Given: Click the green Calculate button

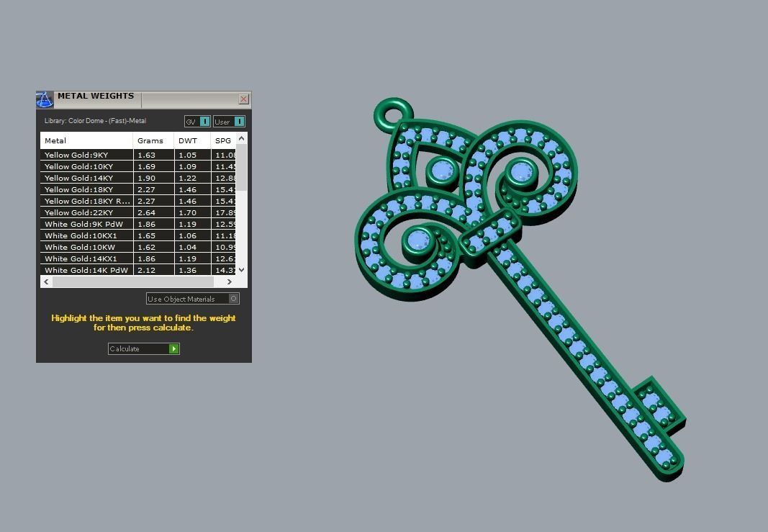Looking at the screenshot, I should 143,349.
